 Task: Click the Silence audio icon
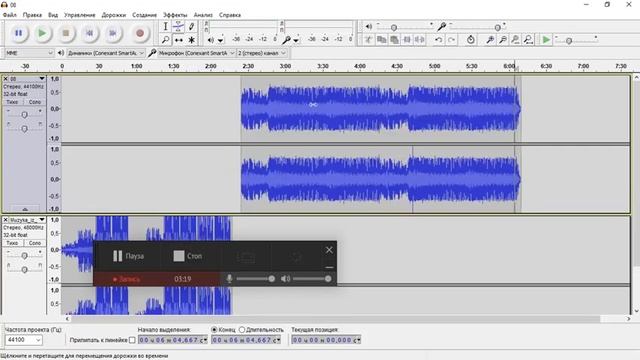tap(420, 40)
